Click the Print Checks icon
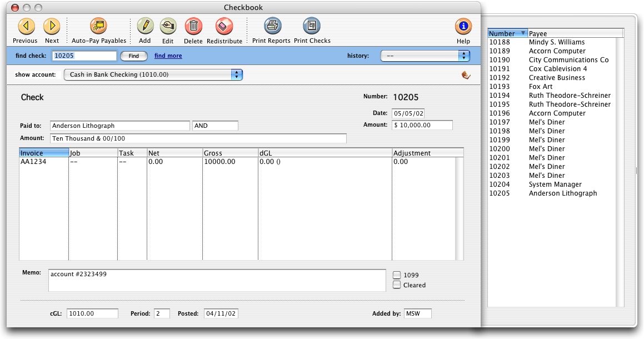 [312, 26]
